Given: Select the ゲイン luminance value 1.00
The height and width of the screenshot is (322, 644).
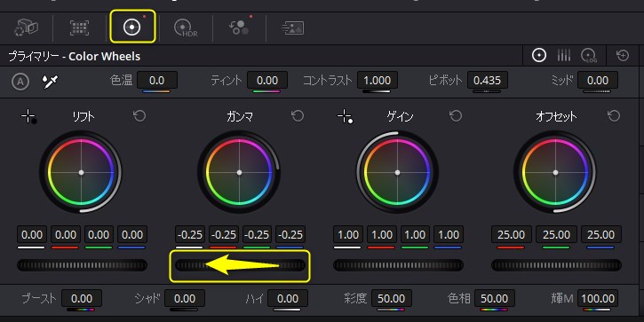Looking at the screenshot, I should tap(348, 235).
